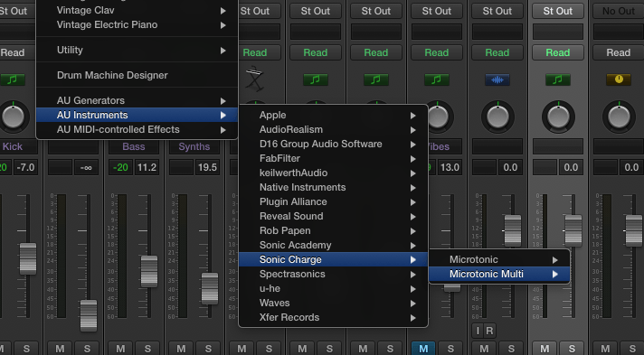Click Read on the waveform audio channel
The height and width of the screenshot is (355, 644).
point(497,52)
